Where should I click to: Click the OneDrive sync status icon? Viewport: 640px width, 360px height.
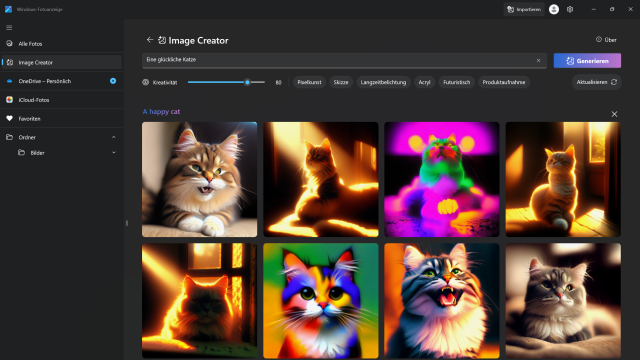pyautogui.click(x=113, y=81)
